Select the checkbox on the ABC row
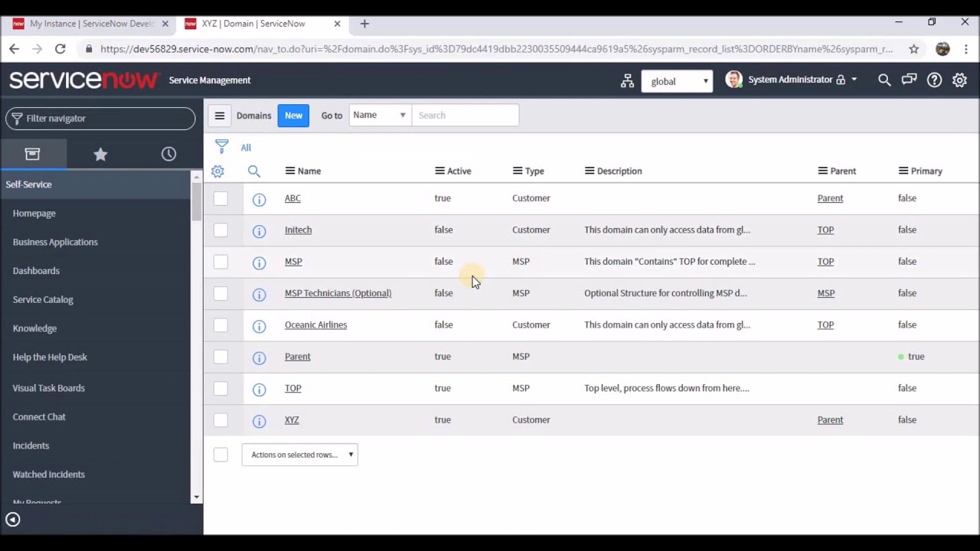This screenshot has height=551, width=980. click(x=220, y=198)
